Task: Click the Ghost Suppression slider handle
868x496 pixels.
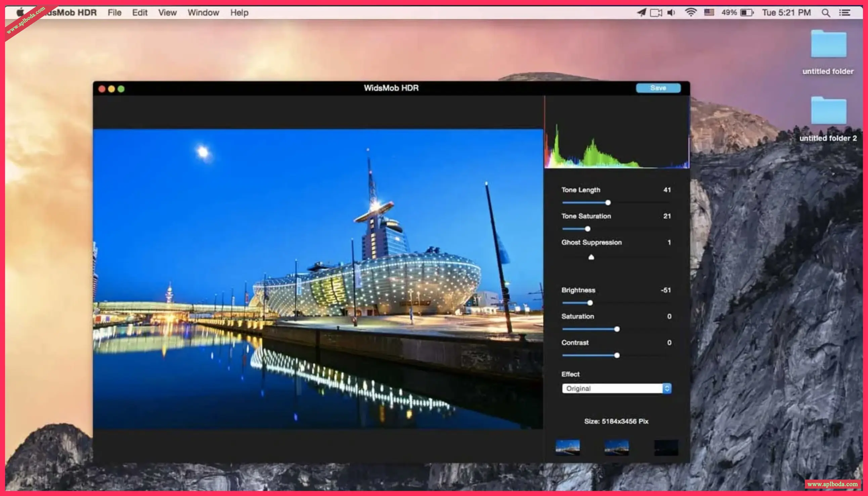Action: coord(591,257)
